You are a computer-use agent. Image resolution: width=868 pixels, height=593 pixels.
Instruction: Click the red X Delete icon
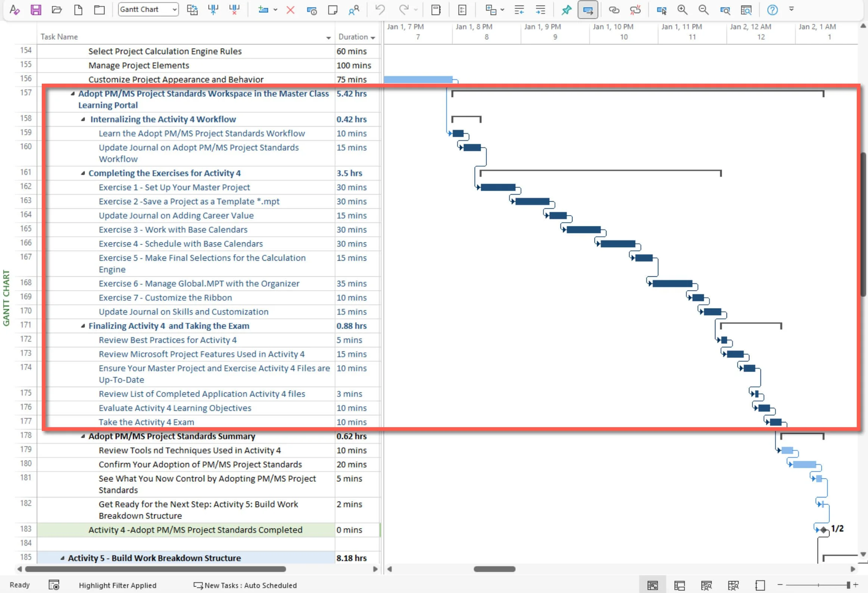tap(290, 10)
